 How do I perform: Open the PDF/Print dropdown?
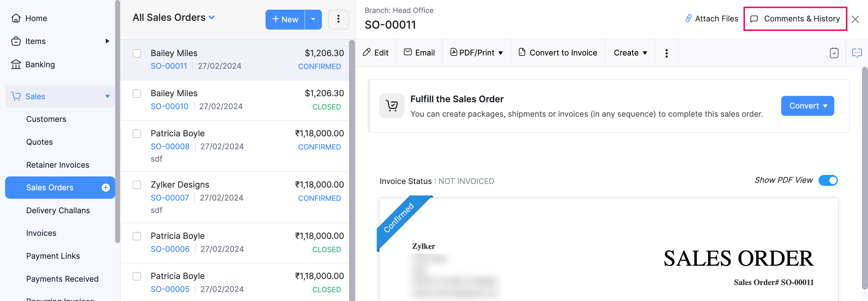pyautogui.click(x=476, y=52)
